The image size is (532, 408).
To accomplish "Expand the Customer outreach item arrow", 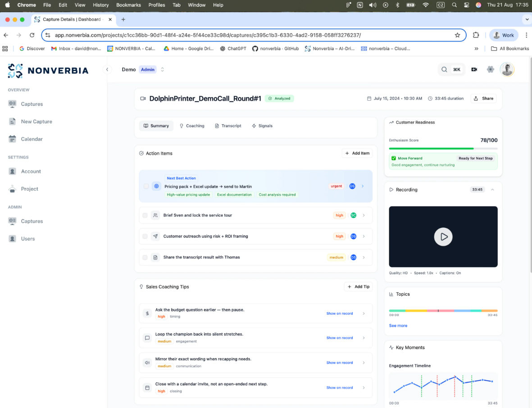I will [x=364, y=236].
